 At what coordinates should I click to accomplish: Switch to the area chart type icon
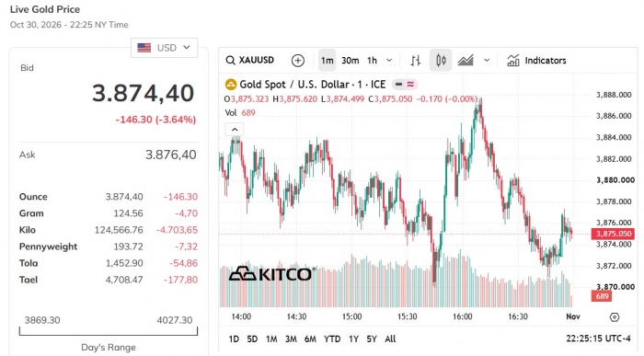(x=466, y=61)
